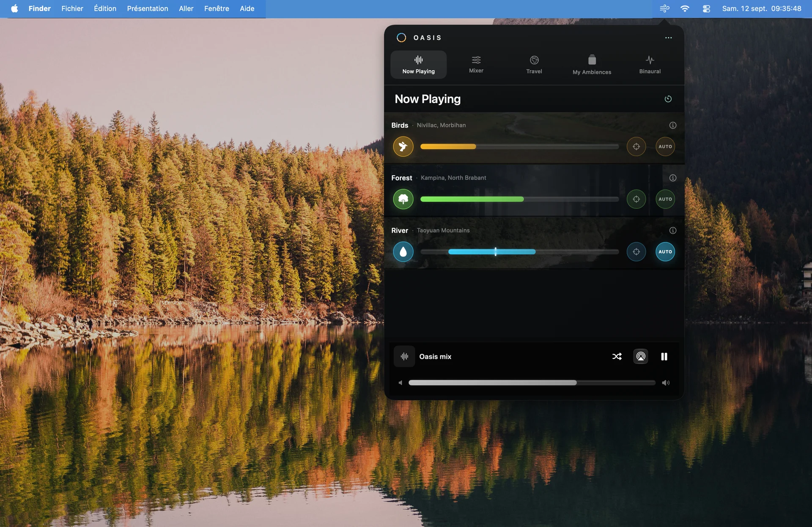Viewport: 812px width, 527px height.
Task: Open the Travel tab
Action: (x=534, y=65)
